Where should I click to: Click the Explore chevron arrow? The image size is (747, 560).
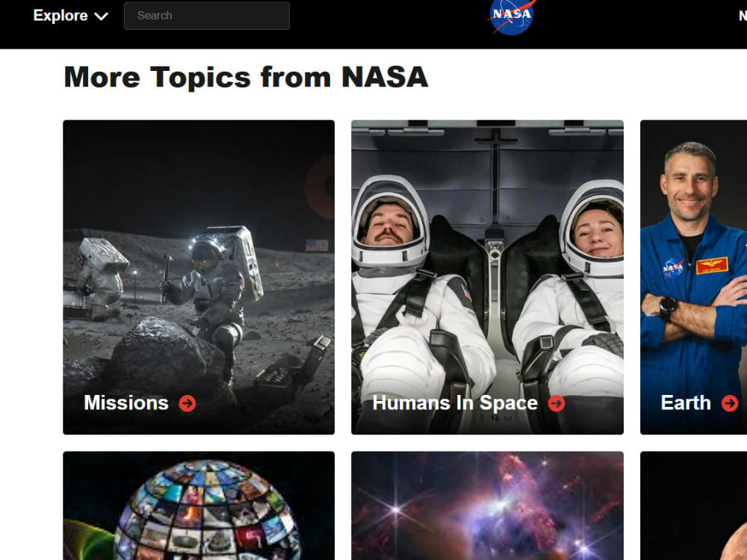101,16
